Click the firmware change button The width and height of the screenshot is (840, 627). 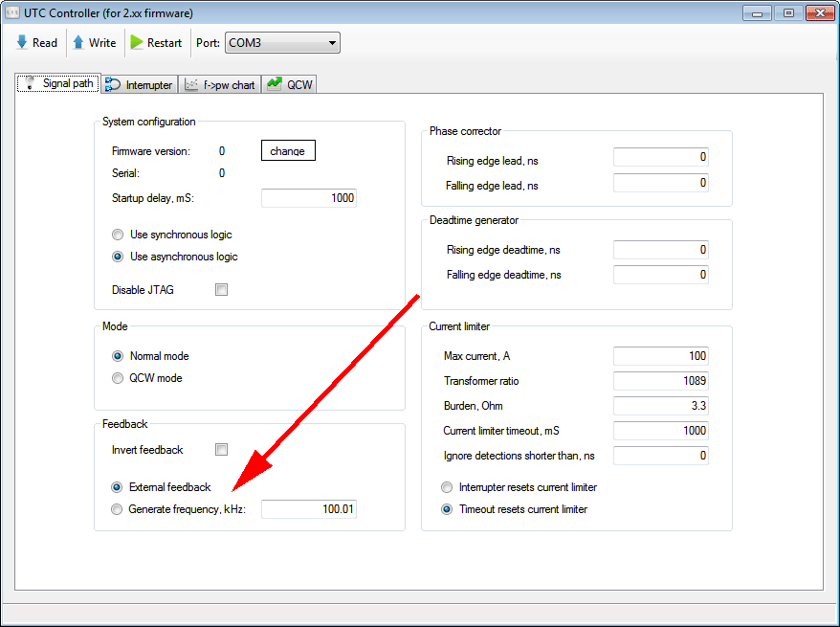click(x=288, y=151)
